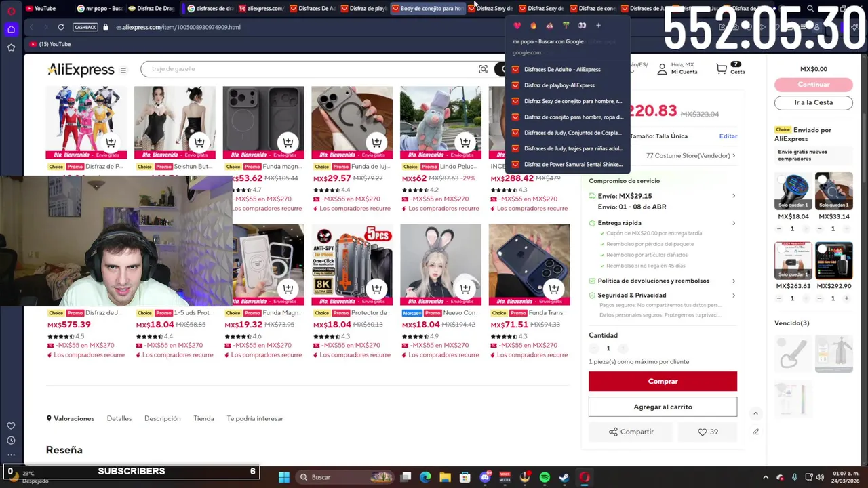This screenshot has width=868, height=488.
Task: Open the AliExpress categories hamburger menu
Action: (123, 70)
